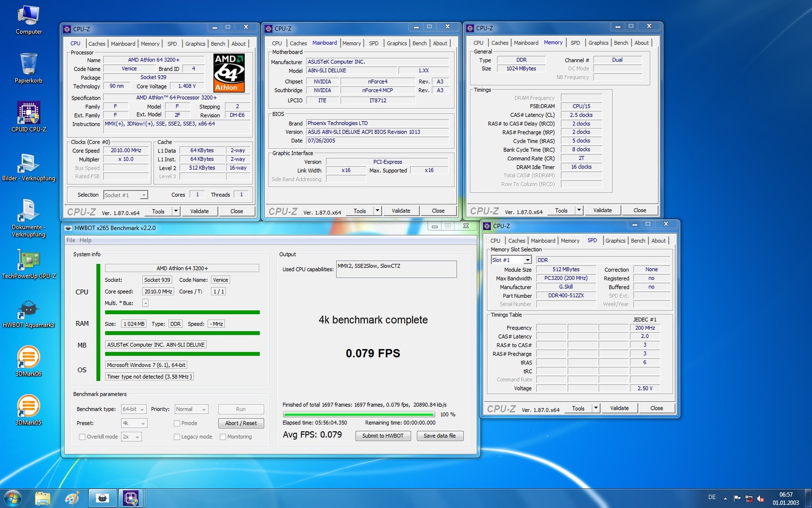The height and width of the screenshot is (508, 812).
Task: Open Windows Explorer from the taskbar
Action: 42,498
